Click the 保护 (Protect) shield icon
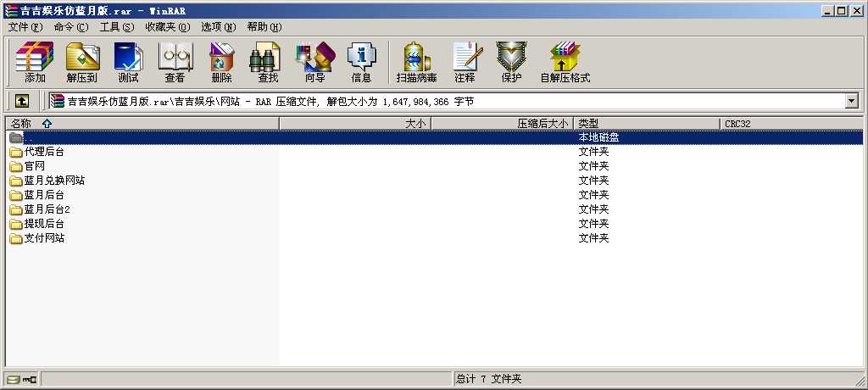The width and height of the screenshot is (868, 390). coord(511,62)
